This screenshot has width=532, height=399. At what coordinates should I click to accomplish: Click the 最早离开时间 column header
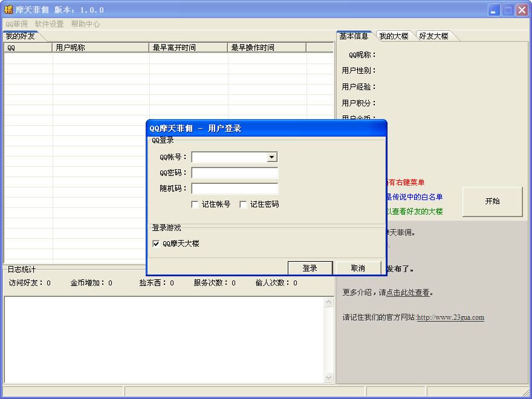pos(188,48)
